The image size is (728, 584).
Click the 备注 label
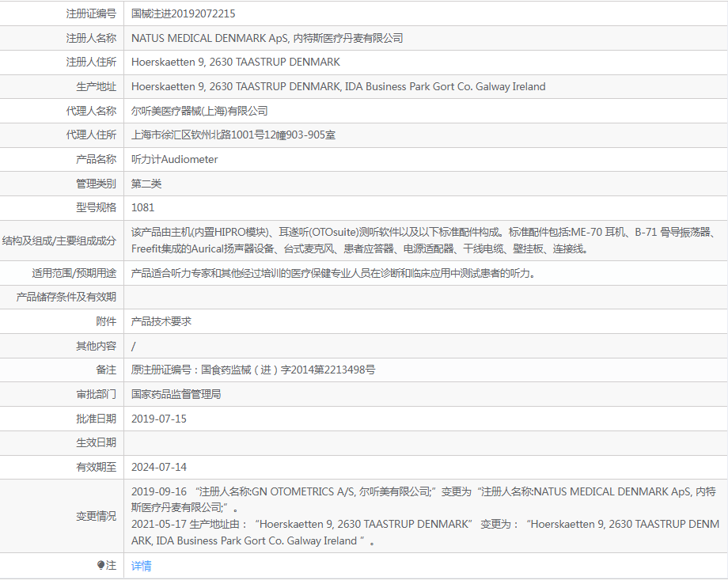click(x=106, y=370)
